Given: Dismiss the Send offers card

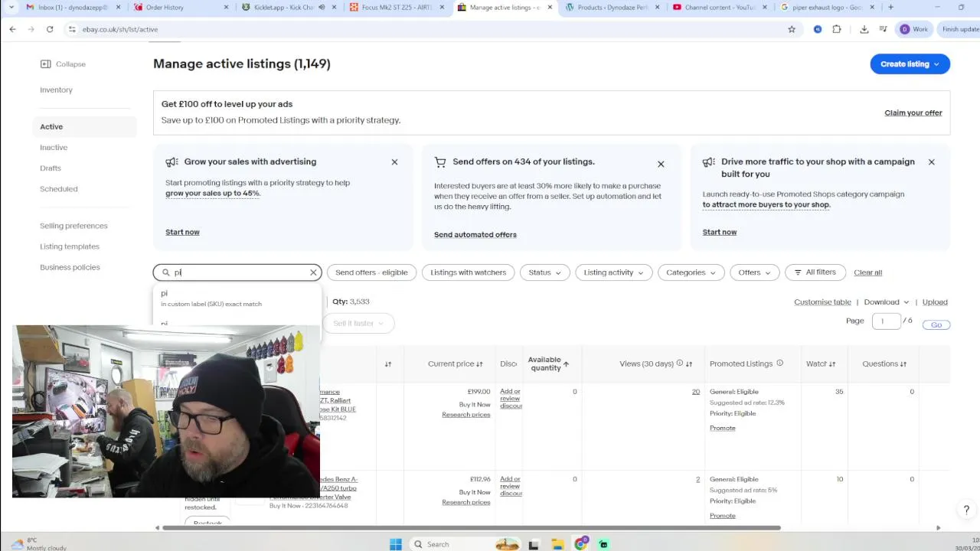Looking at the screenshot, I should [661, 164].
